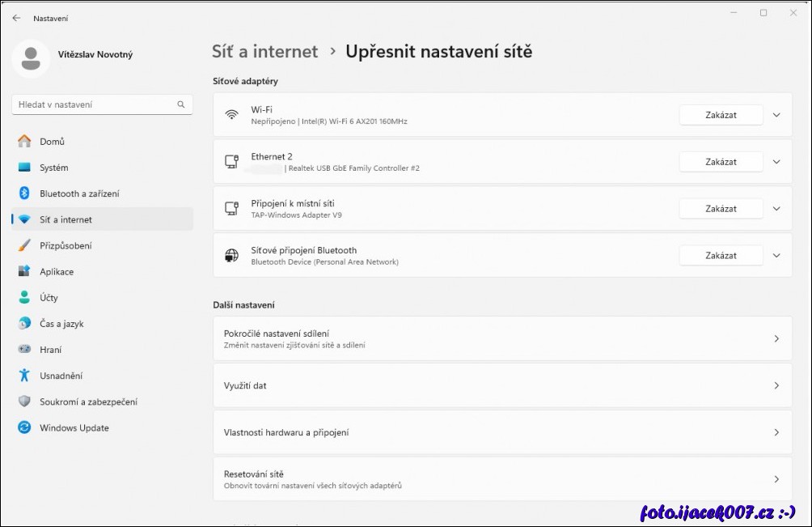Click the Usnadnění accessibility icon

24,376
